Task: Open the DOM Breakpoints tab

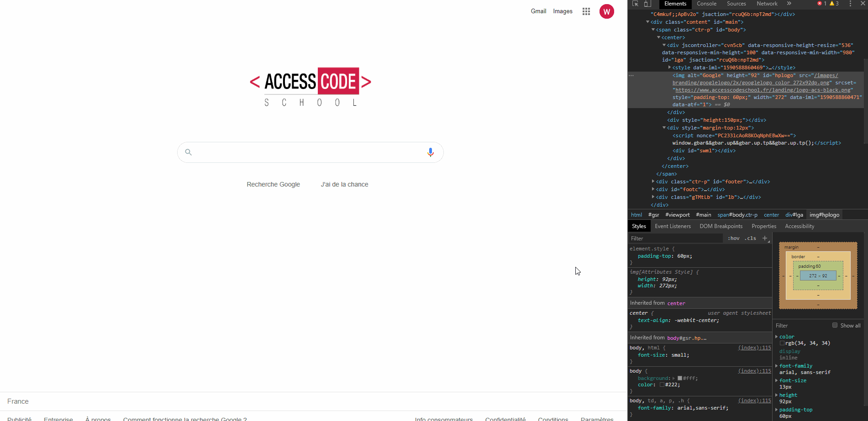Action: point(721,226)
